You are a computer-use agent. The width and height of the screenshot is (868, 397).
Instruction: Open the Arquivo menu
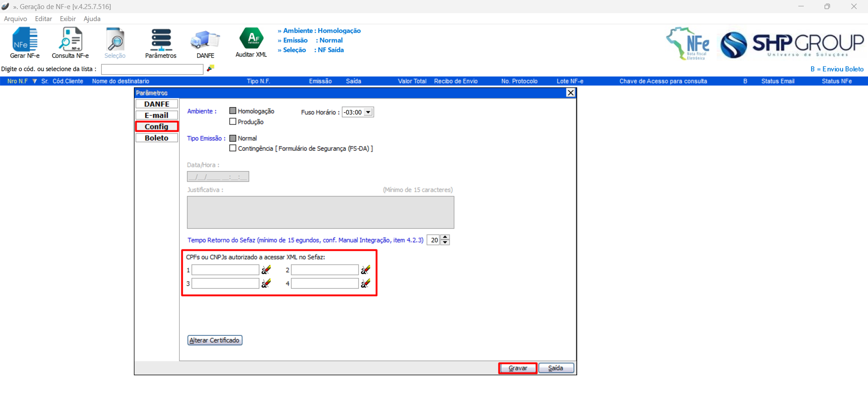click(x=15, y=19)
